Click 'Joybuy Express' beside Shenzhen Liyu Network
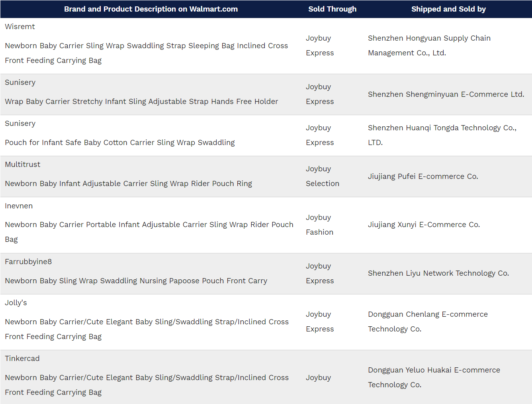The width and height of the screenshot is (532, 404). pyautogui.click(x=320, y=273)
